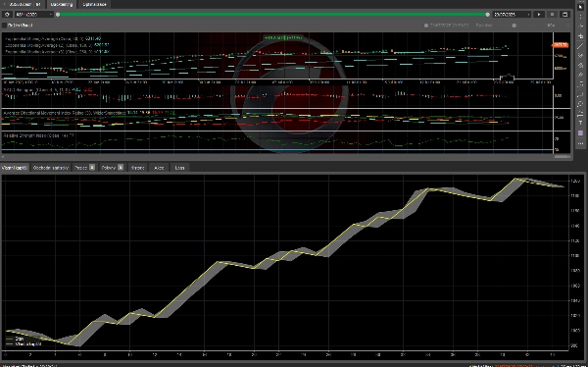Open the more-tools dots at right toolbar bottom
This screenshot has width=588, height=367.
point(580,143)
